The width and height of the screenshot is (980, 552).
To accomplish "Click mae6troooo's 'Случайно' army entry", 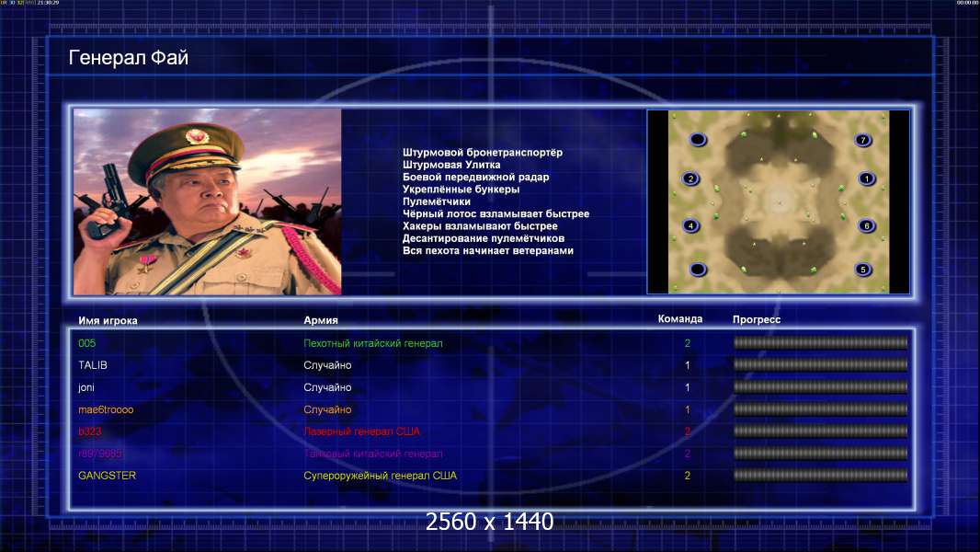I will pyautogui.click(x=327, y=409).
